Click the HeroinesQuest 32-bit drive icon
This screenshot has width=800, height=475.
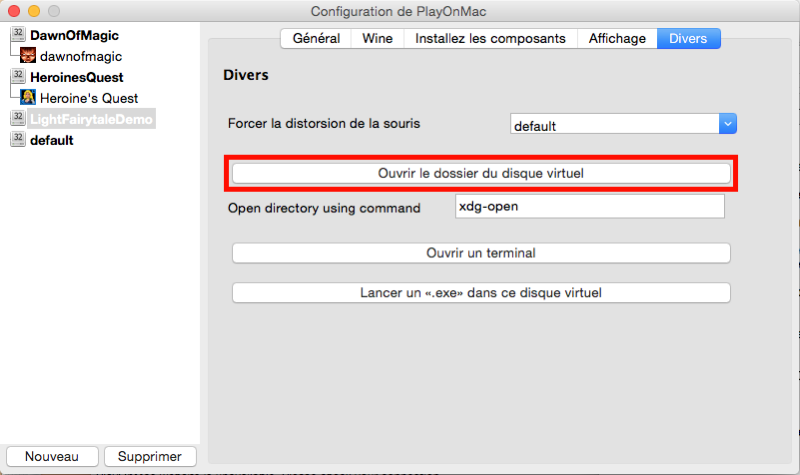point(18,76)
